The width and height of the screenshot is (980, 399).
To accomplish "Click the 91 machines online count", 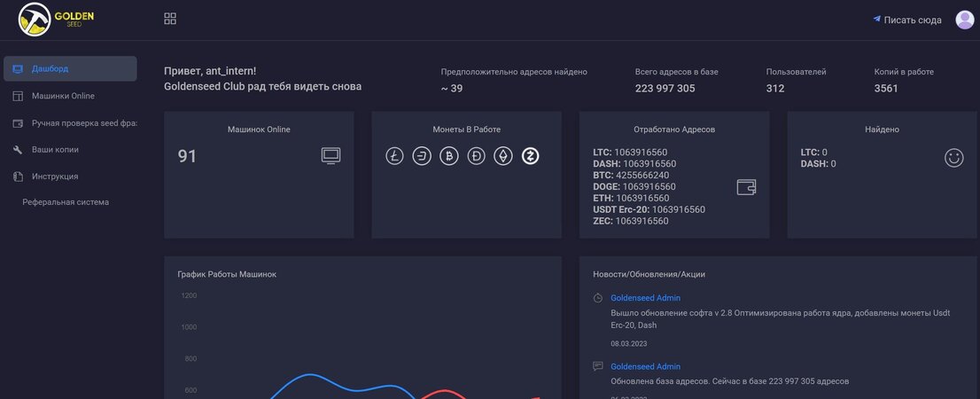I will click(187, 156).
